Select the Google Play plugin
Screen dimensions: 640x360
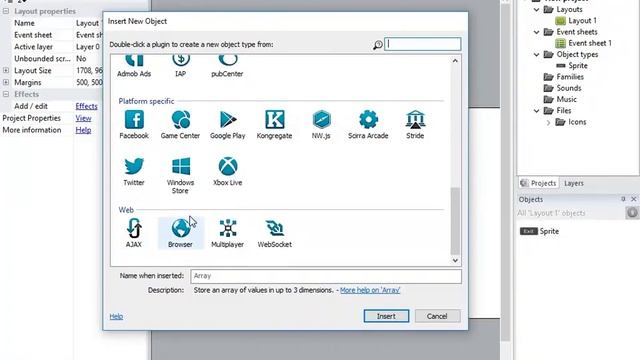[227, 125]
